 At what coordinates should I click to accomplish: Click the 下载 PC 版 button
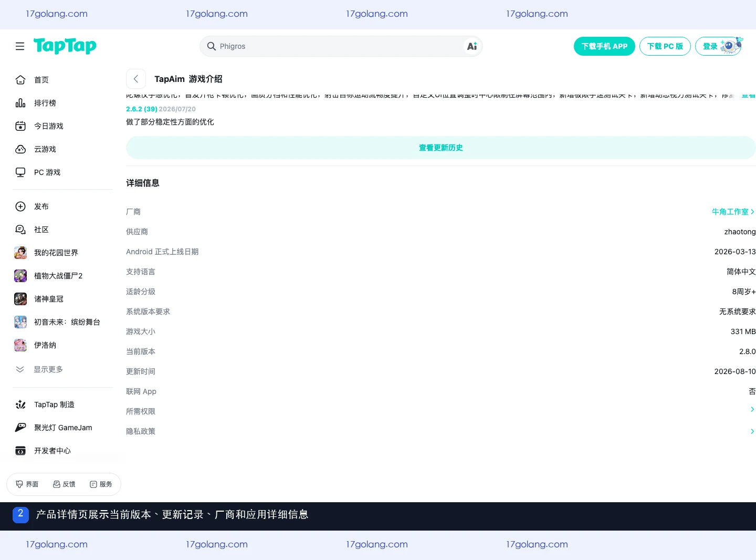665,46
